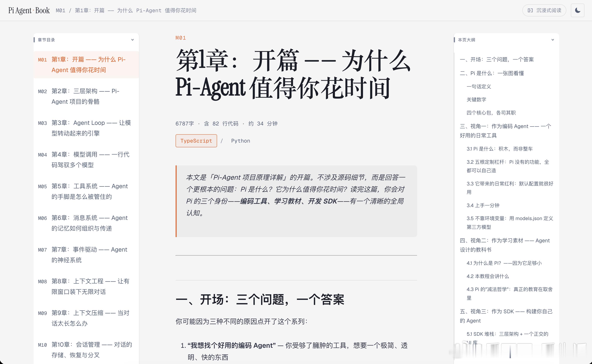Click the book icon in 沉浸式阅读 button

(530, 10)
